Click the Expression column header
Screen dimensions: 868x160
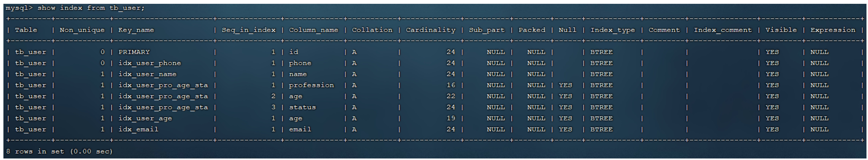[x=833, y=30]
